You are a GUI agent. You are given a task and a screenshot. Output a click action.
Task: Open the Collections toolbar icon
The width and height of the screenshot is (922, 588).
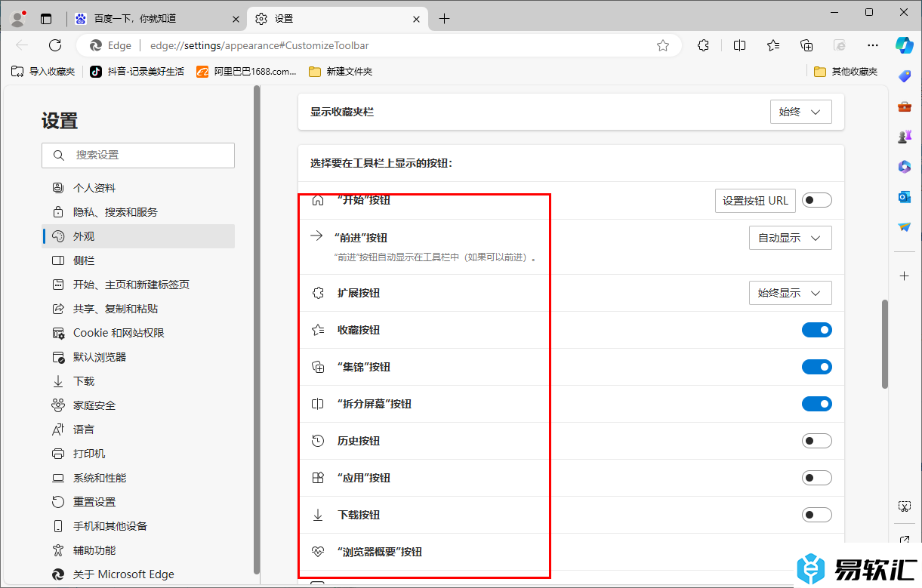(806, 45)
